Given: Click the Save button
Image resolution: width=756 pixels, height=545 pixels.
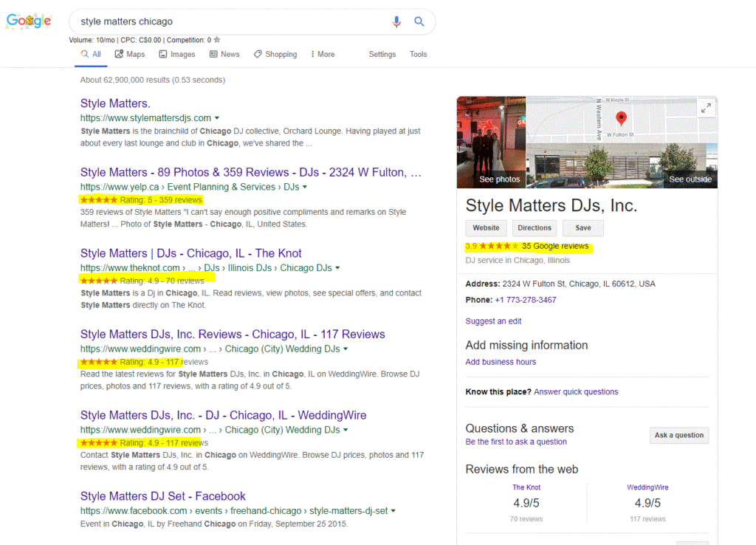Looking at the screenshot, I should (583, 228).
